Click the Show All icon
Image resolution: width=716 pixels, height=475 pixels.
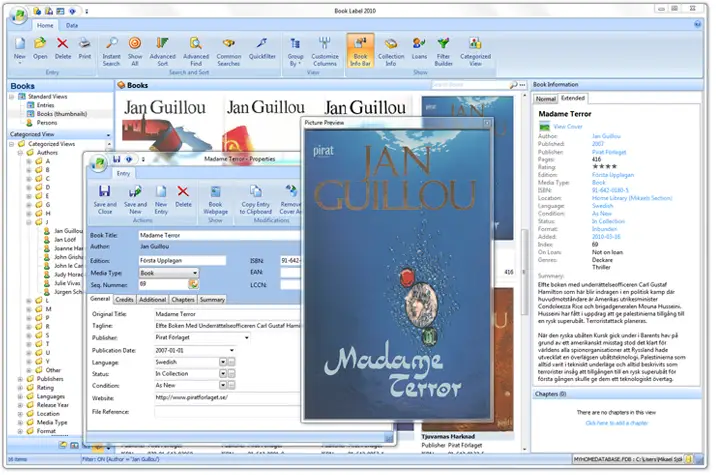(135, 52)
